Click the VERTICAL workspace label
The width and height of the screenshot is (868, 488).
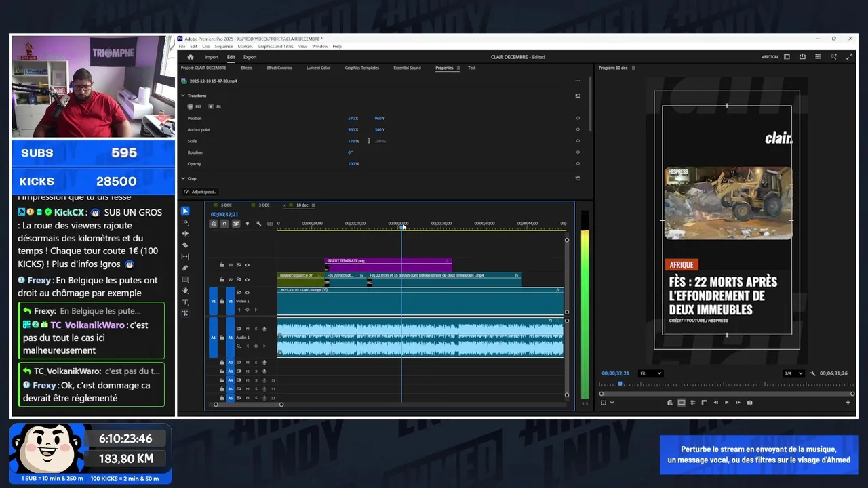pyautogui.click(x=770, y=57)
